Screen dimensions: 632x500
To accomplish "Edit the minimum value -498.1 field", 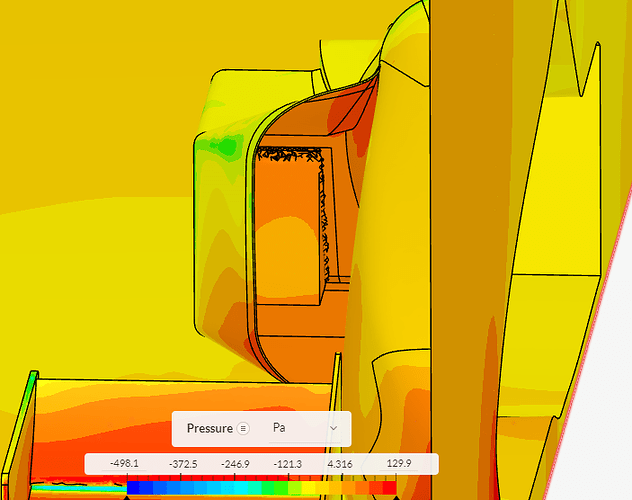I will coord(125,464).
